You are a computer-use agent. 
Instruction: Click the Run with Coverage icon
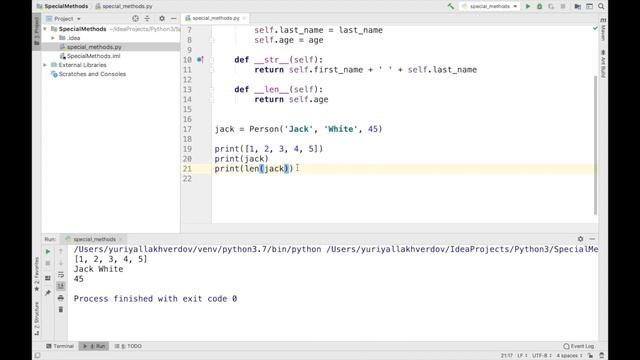551,6
